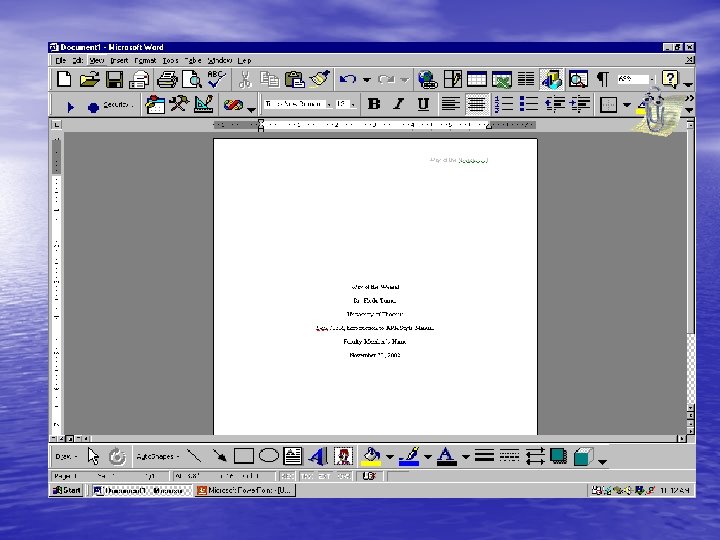Open Zoom percentage dropdown

tap(652, 79)
